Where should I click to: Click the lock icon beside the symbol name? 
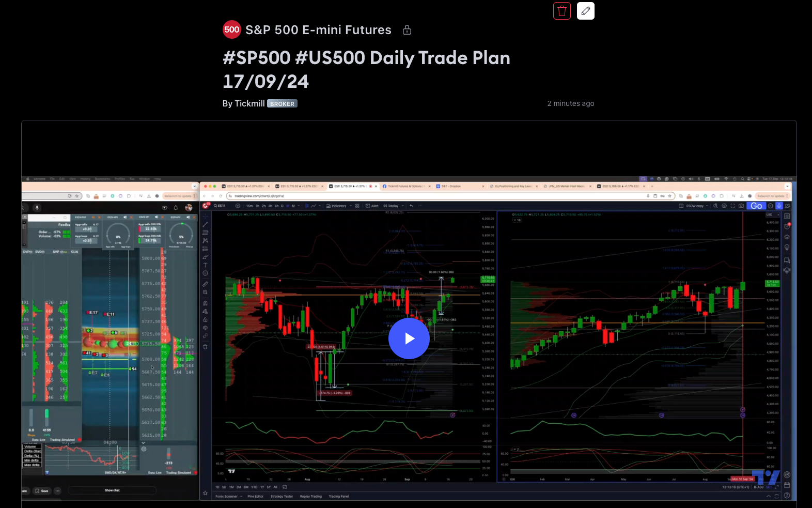(407, 30)
